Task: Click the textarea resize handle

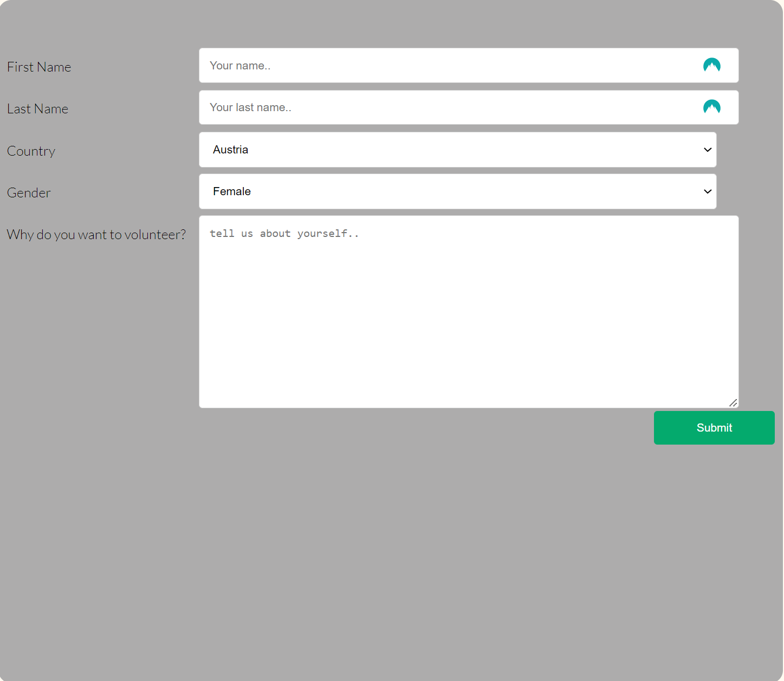Action: (x=734, y=402)
